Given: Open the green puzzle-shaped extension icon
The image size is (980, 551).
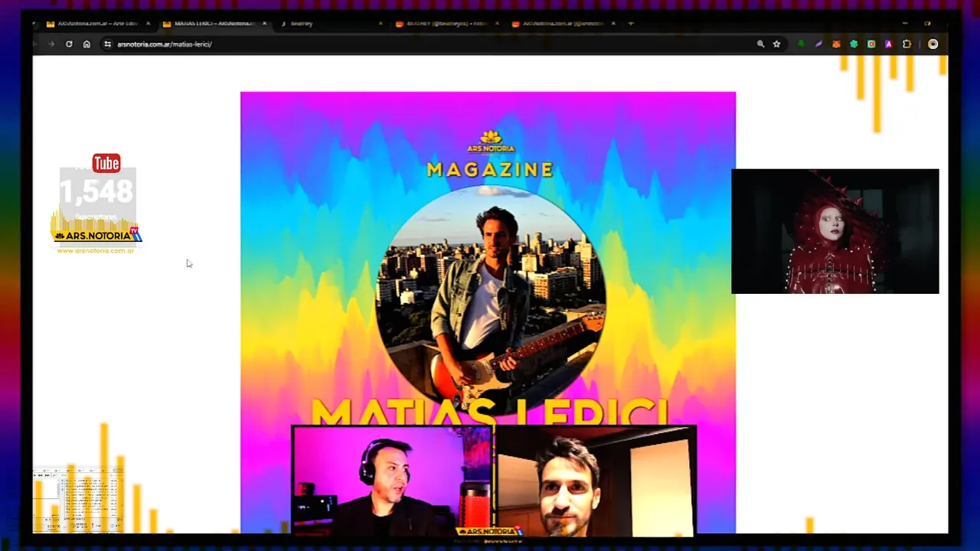Looking at the screenshot, I should pyautogui.click(x=801, y=44).
